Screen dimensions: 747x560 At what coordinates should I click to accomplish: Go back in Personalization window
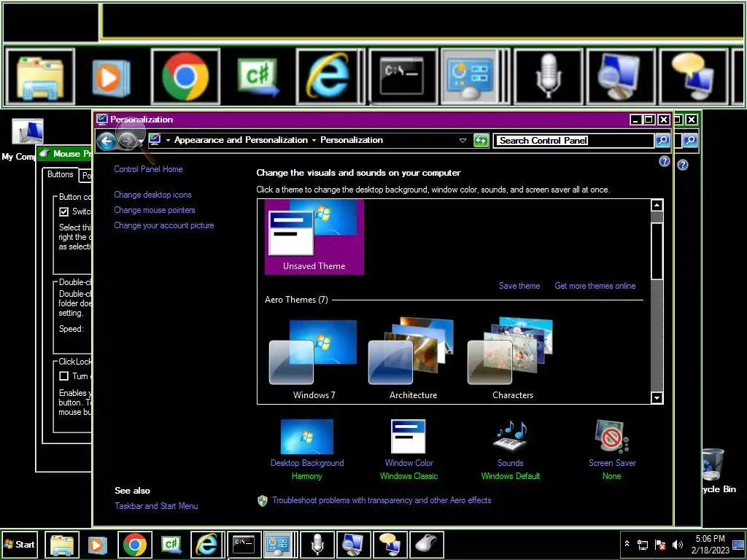pyautogui.click(x=106, y=141)
